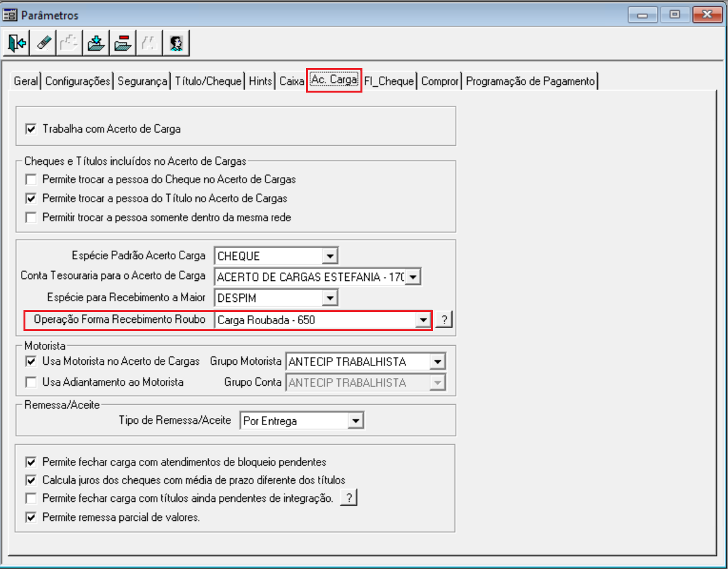
Task: Click Cheques e Títulos incluídos group title
Action: pos(135,161)
